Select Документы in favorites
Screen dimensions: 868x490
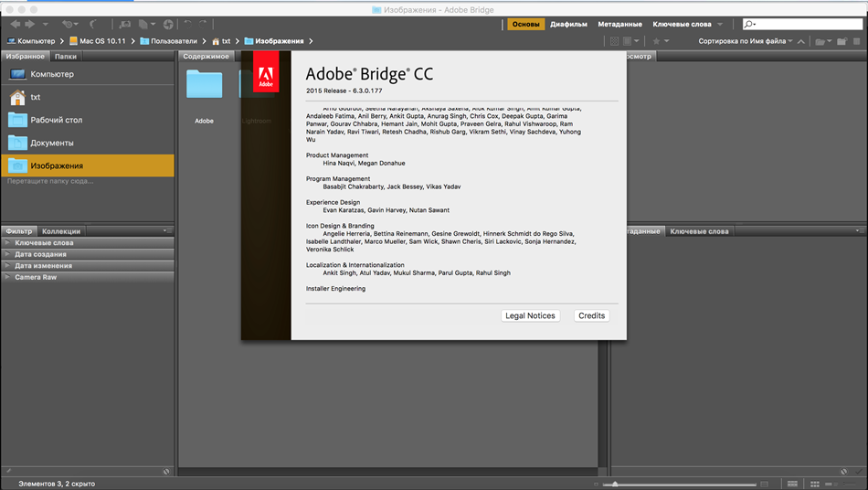coord(88,143)
